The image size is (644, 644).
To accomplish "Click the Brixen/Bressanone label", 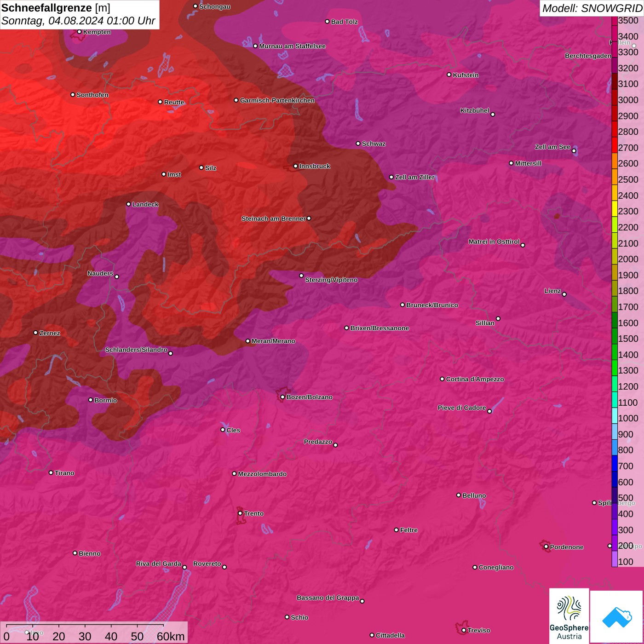I will tap(379, 328).
